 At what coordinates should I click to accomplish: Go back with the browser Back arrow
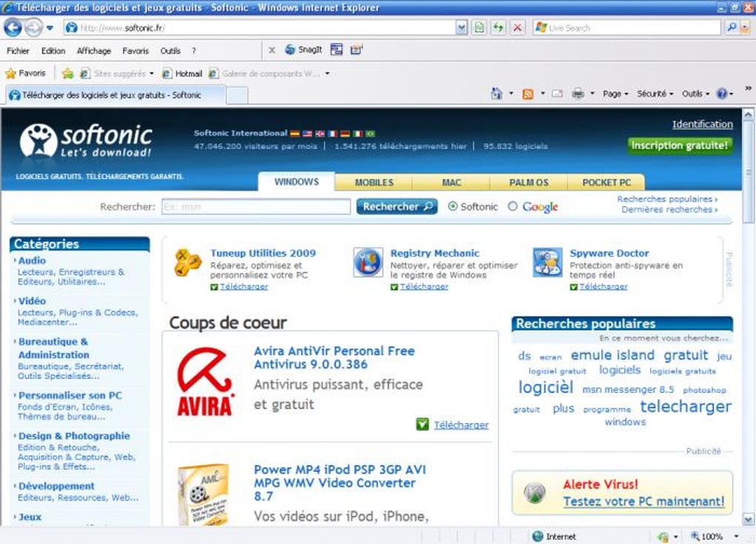[x=13, y=27]
